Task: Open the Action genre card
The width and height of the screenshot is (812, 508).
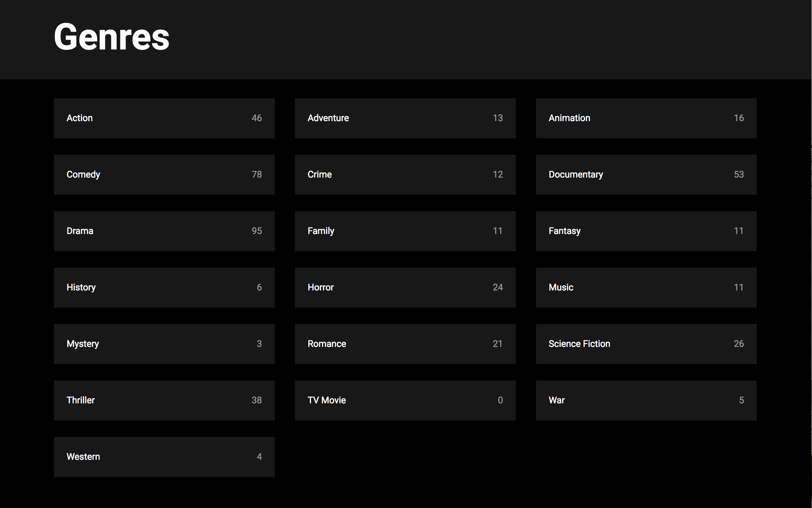Action: pyautogui.click(x=164, y=118)
